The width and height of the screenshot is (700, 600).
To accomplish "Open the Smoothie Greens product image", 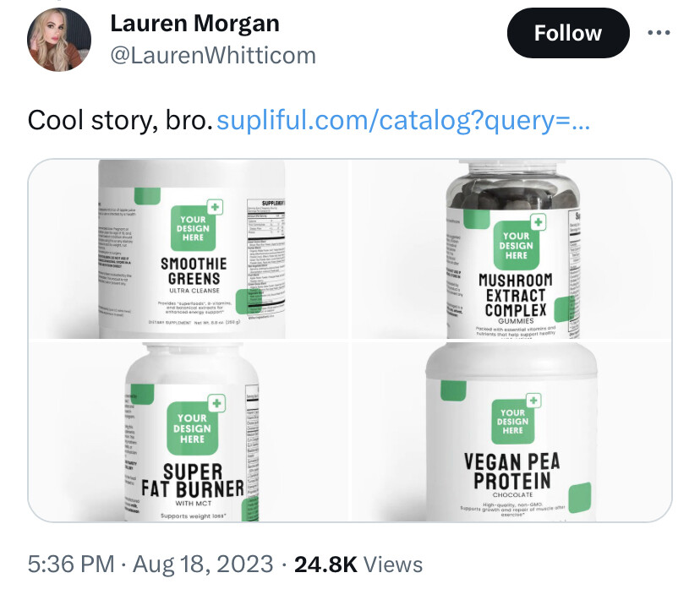I will coord(189,249).
